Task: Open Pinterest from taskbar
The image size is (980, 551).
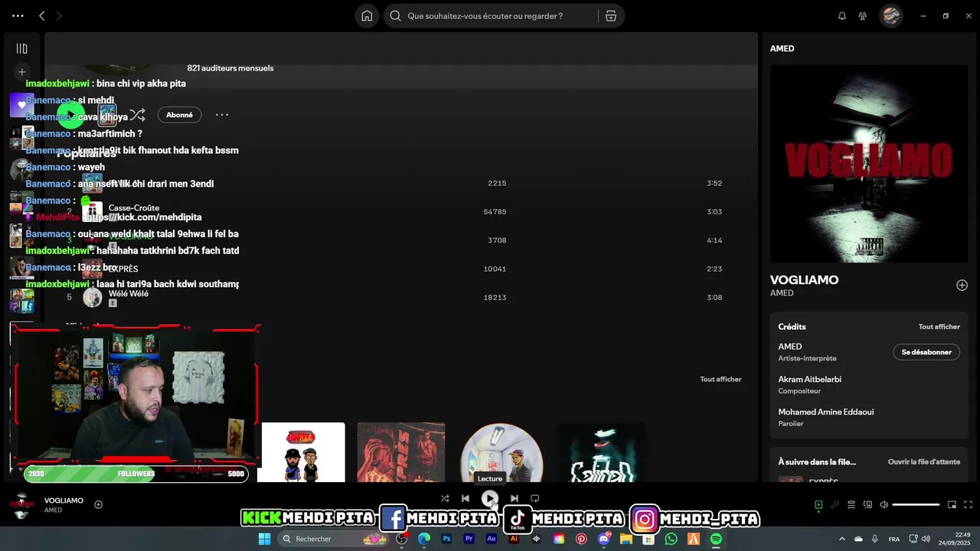Action: 581,539
